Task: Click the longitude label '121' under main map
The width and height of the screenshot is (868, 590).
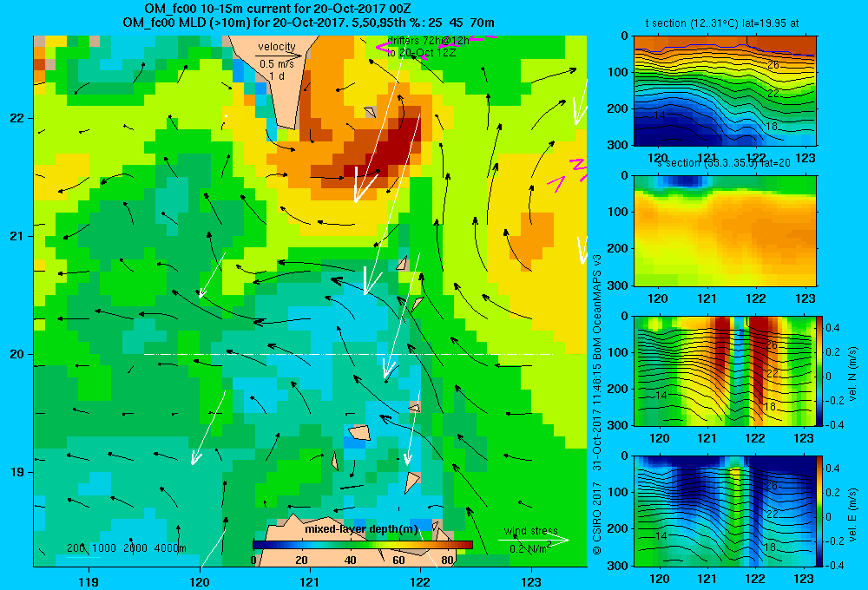Action: (310, 581)
